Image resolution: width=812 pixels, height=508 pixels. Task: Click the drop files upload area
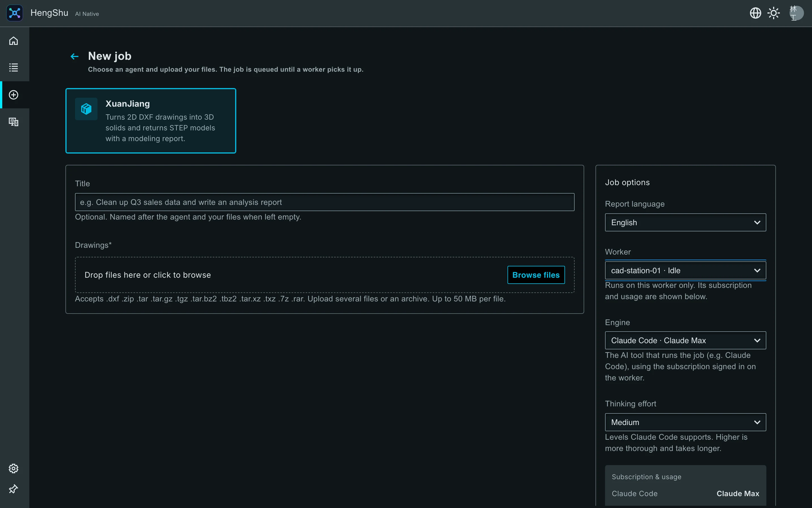(325, 275)
